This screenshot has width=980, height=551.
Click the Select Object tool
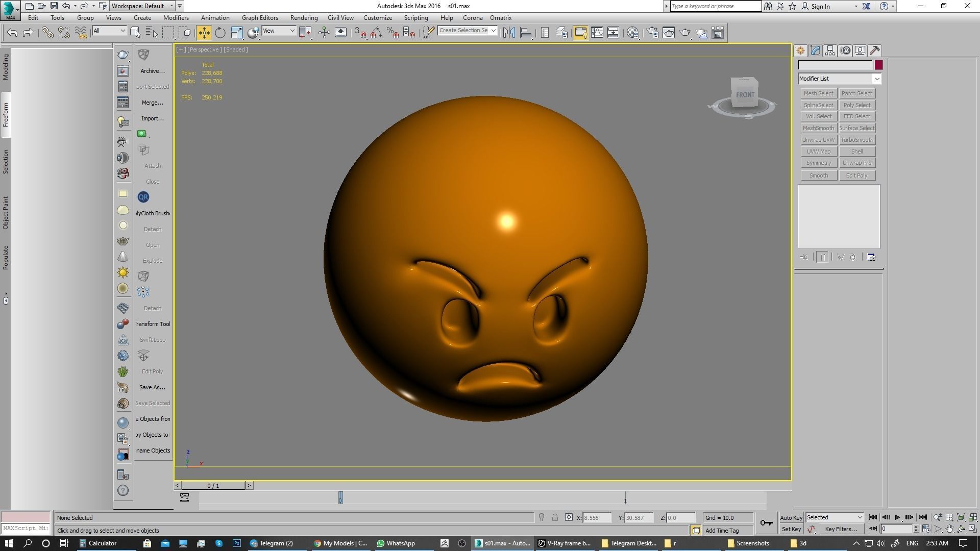point(135,33)
